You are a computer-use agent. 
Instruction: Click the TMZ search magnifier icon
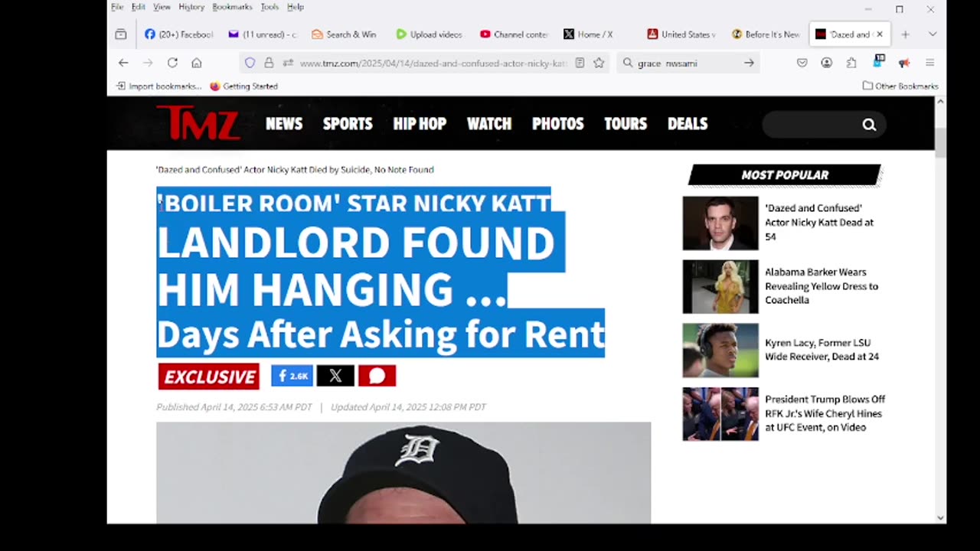coord(869,125)
